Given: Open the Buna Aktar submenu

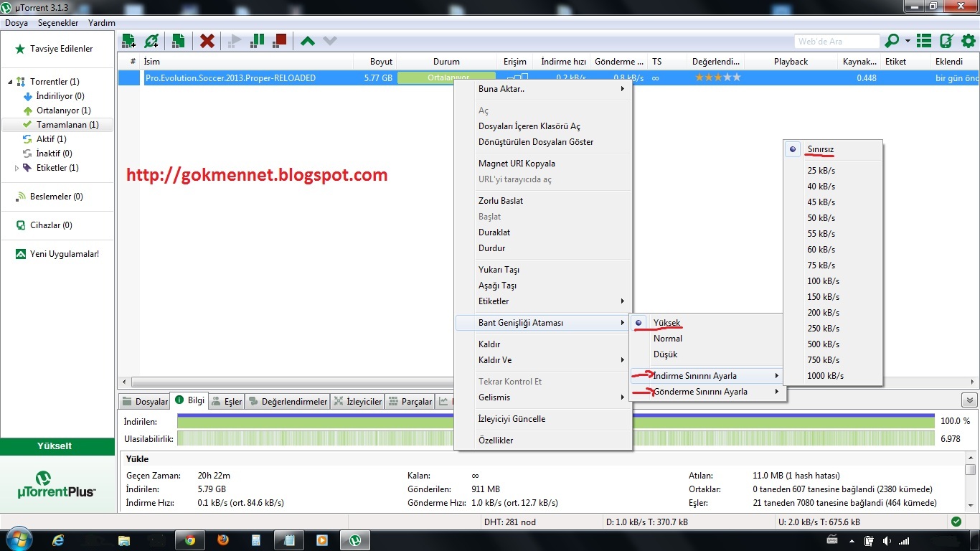Looking at the screenshot, I should pos(543,89).
